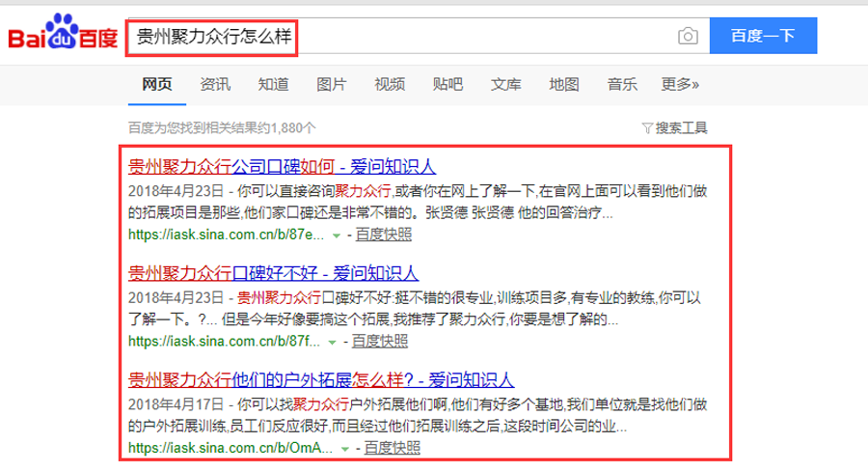Viewport: 868px width, 471px height.
Task: Open result 贵州聚力众行公司口碑如何
Action: [282, 166]
